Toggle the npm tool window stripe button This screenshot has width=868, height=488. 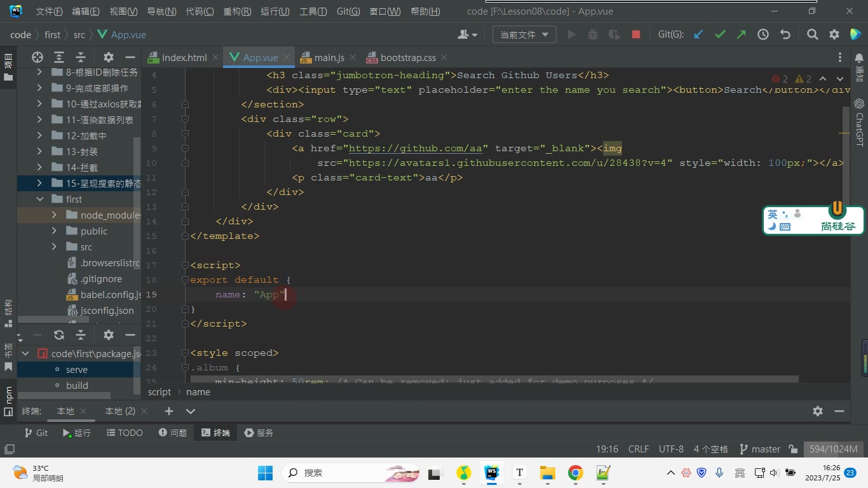(8, 401)
